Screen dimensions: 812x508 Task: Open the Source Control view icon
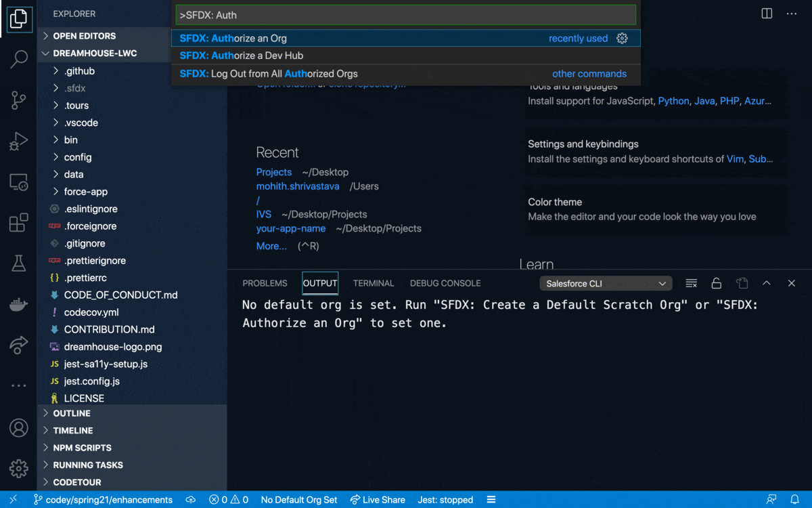(x=19, y=100)
